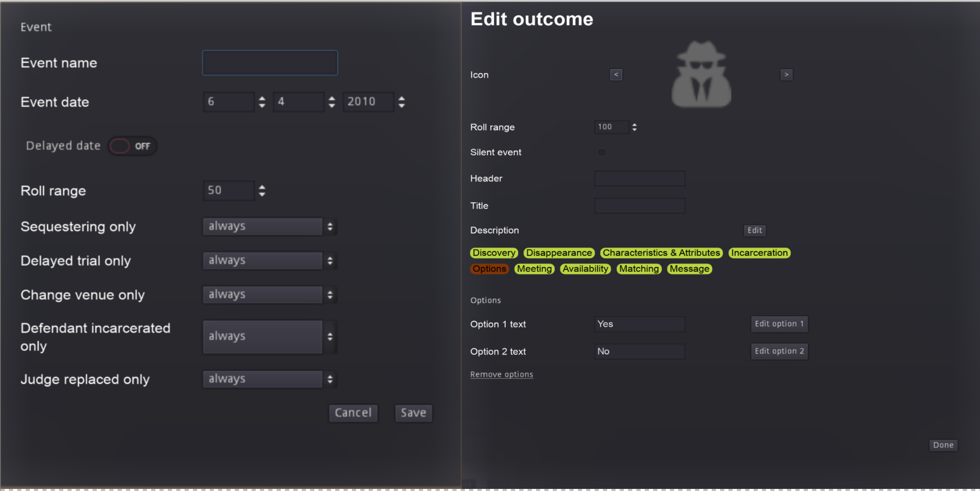This screenshot has width=980, height=491.
Task: Switch to the Incarceration tab
Action: click(759, 253)
